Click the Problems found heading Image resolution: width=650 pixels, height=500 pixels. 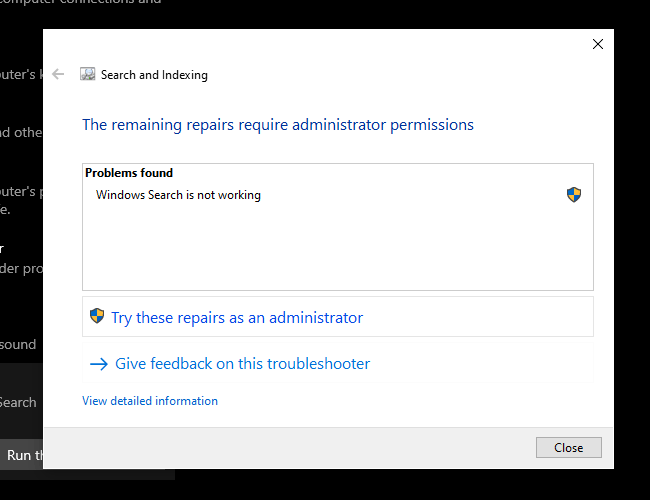(x=129, y=173)
